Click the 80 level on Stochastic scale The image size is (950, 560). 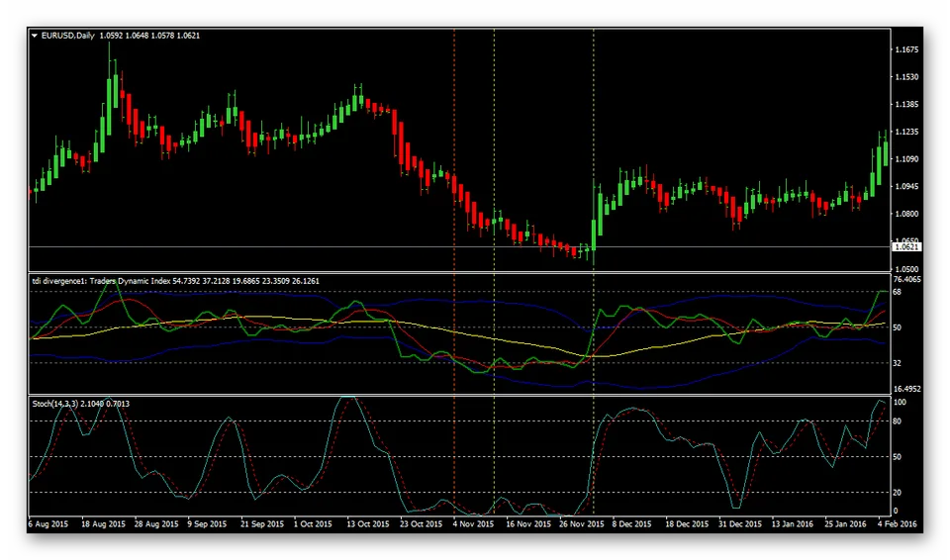tap(898, 421)
